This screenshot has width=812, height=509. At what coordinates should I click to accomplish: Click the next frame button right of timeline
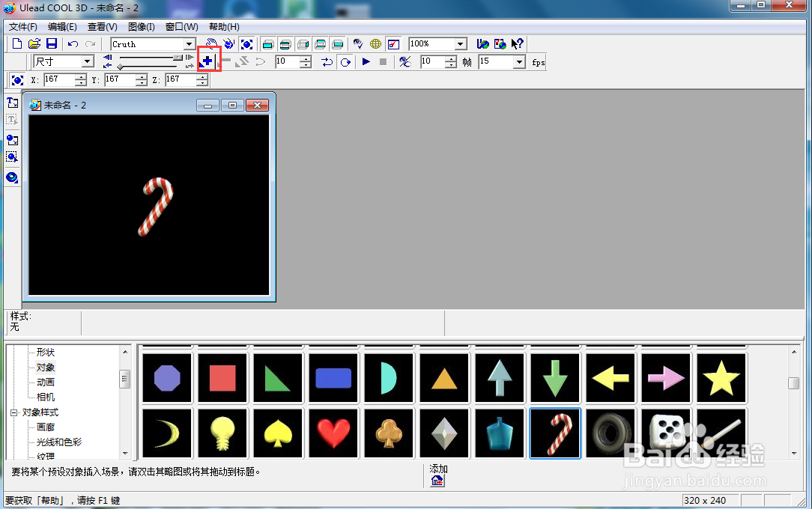pyautogui.click(x=190, y=58)
